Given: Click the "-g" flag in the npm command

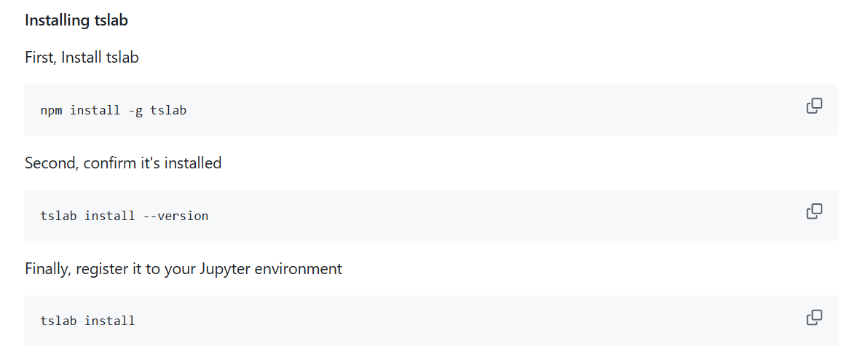Looking at the screenshot, I should (x=135, y=111).
